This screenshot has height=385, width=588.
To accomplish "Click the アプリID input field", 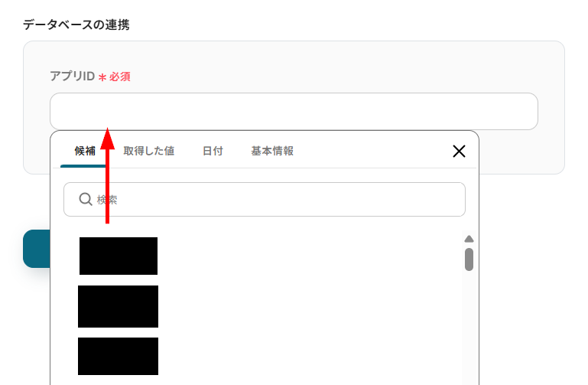I will pos(294,112).
